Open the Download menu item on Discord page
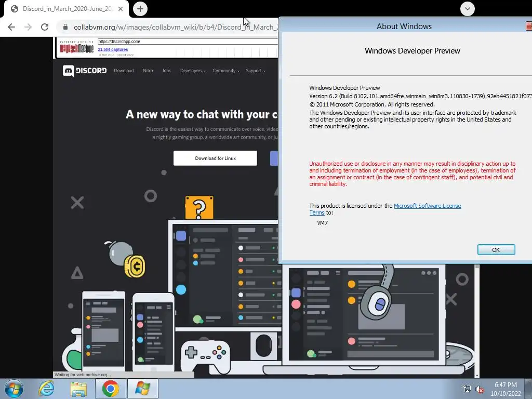This screenshot has width=532, height=399. (124, 71)
